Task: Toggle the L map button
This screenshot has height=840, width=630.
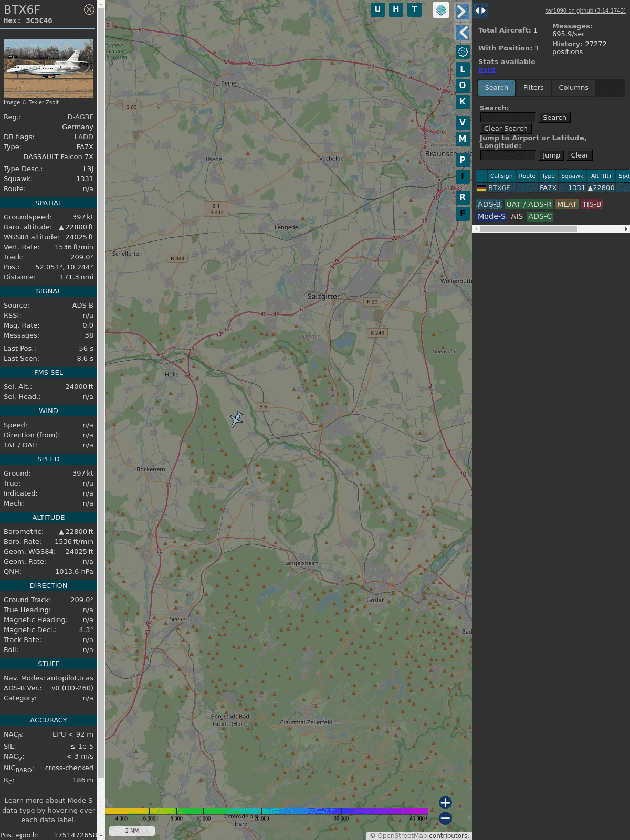Action: [x=463, y=69]
